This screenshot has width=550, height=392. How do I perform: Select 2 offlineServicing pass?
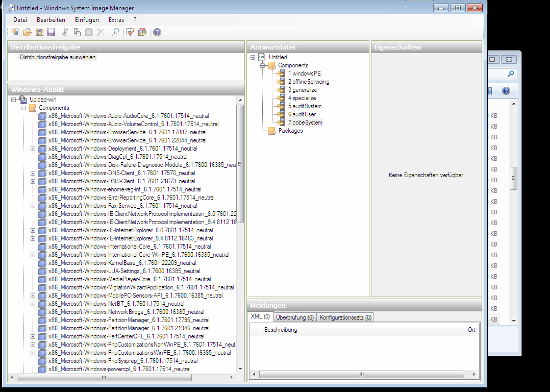click(309, 82)
